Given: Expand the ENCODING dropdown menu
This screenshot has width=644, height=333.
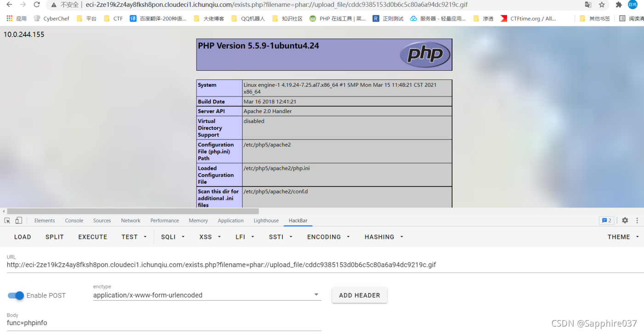Looking at the screenshot, I should click(x=328, y=237).
